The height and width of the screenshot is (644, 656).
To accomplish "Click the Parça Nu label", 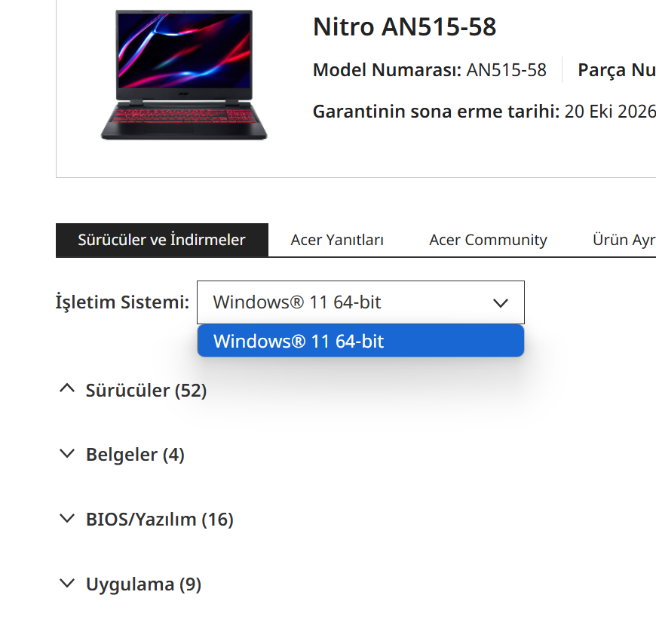I will click(x=616, y=70).
